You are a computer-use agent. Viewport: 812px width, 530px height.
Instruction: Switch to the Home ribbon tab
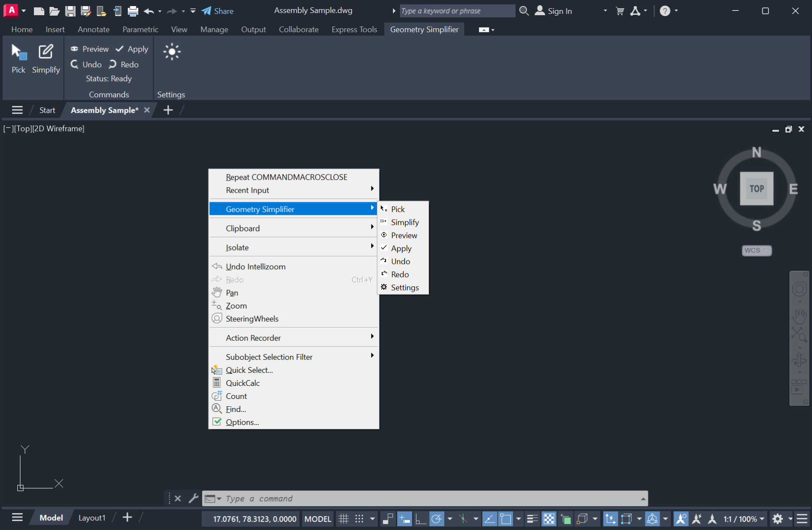click(22, 30)
